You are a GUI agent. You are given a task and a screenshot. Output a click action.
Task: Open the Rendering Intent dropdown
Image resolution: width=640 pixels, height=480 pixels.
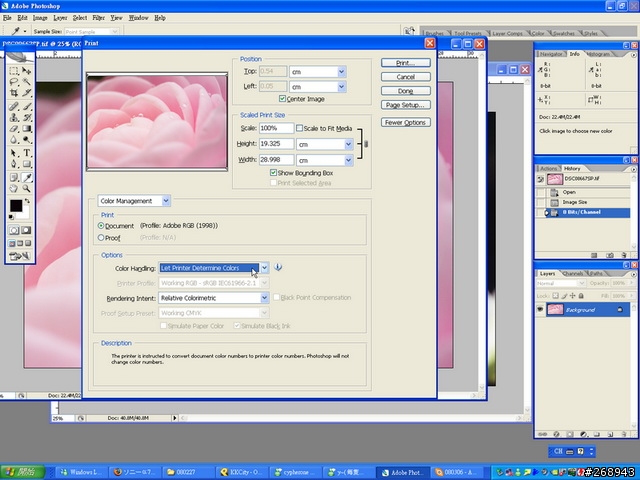(264, 298)
